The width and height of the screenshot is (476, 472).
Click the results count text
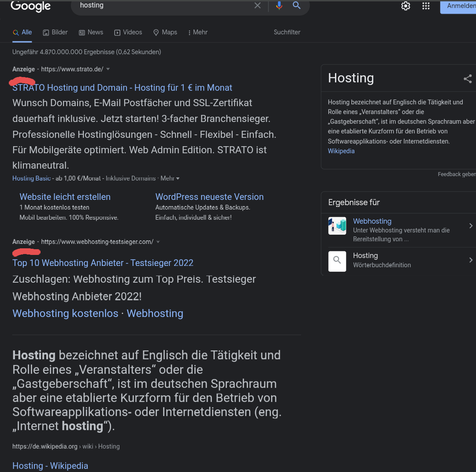coord(86,52)
